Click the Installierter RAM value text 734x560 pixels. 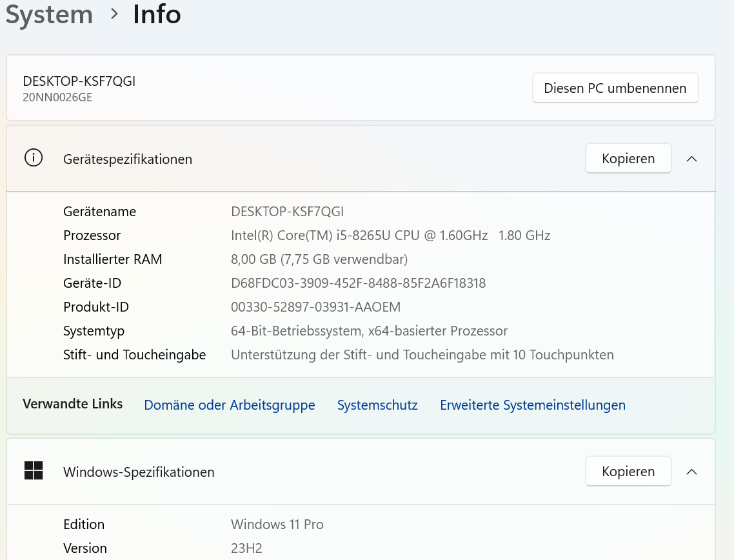click(x=319, y=259)
